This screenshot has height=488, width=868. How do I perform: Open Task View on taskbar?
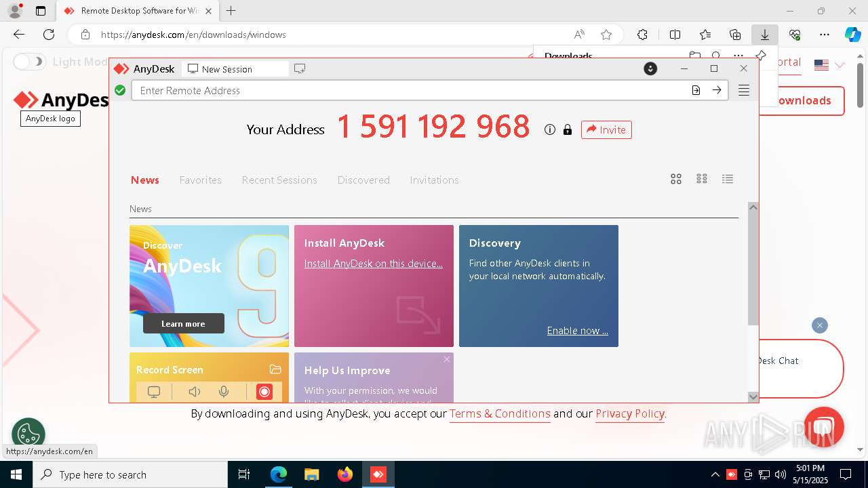244,474
